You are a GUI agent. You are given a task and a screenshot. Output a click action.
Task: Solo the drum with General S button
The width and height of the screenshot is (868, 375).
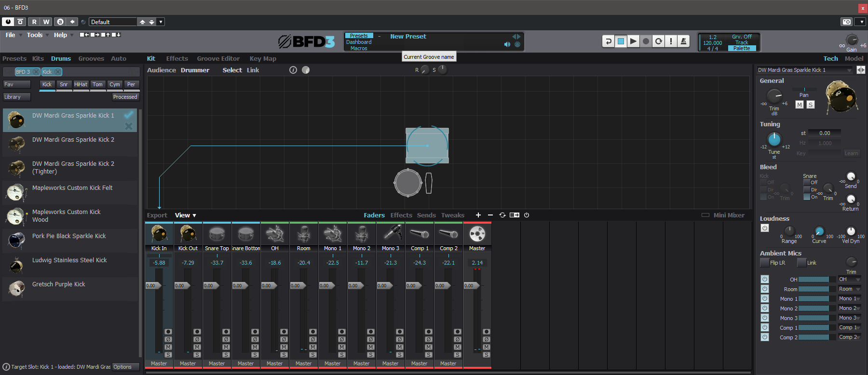pos(811,105)
